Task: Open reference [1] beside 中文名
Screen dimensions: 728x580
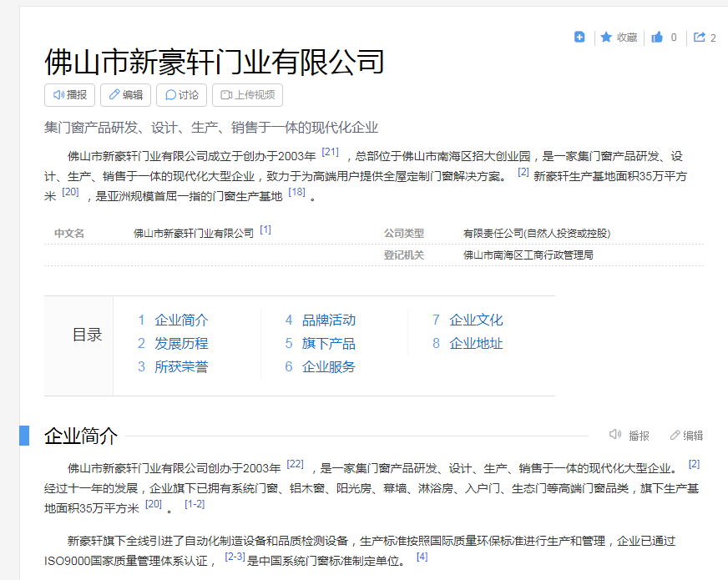Action: coord(265,229)
